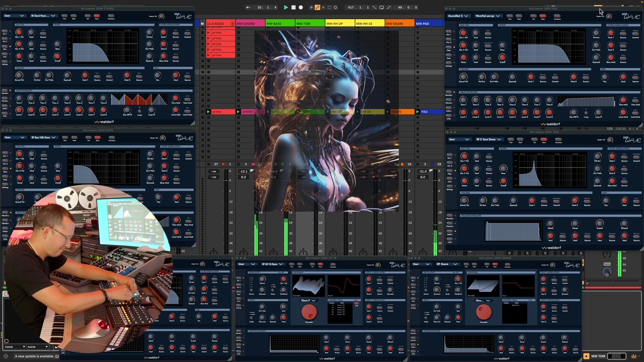
Task: Toggle the Punch-In switch in transport
Action: tap(374, 7)
